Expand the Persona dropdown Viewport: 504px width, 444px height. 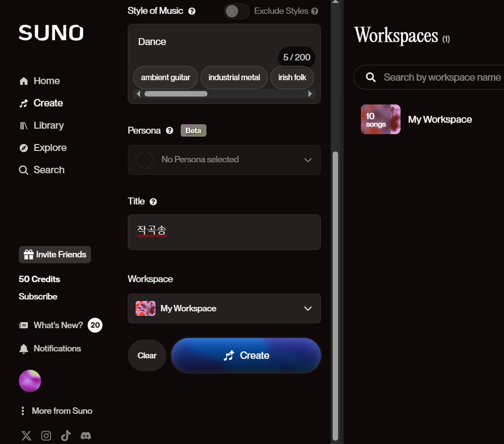[x=224, y=160]
